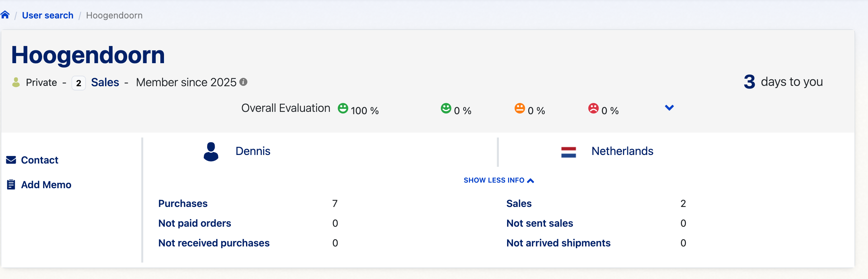Open Add Memo from the sidebar
The width and height of the screenshot is (868, 279).
46,185
